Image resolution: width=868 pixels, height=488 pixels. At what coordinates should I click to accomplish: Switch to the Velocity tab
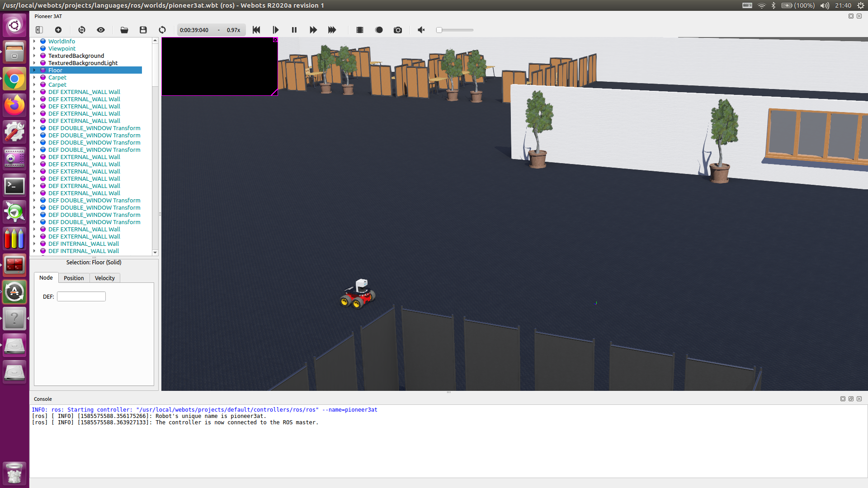click(104, 278)
